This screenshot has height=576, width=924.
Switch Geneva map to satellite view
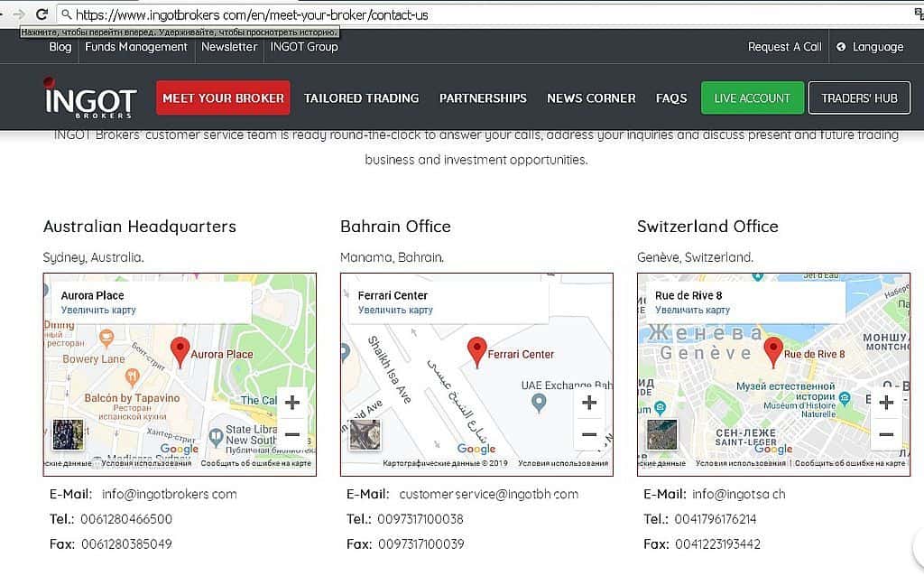click(x=661, y=434)
